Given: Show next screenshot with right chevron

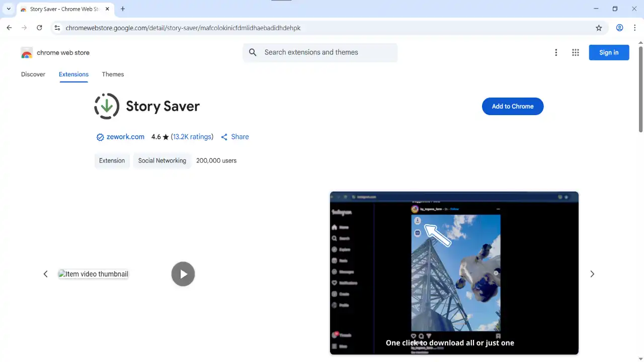Looking at the screenshot, I should click(592, 274).
